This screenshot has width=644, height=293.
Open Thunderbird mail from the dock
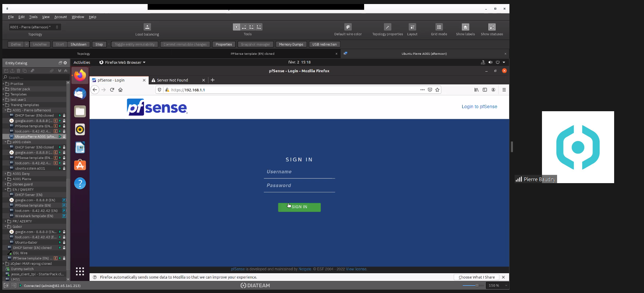pos(80,93)
